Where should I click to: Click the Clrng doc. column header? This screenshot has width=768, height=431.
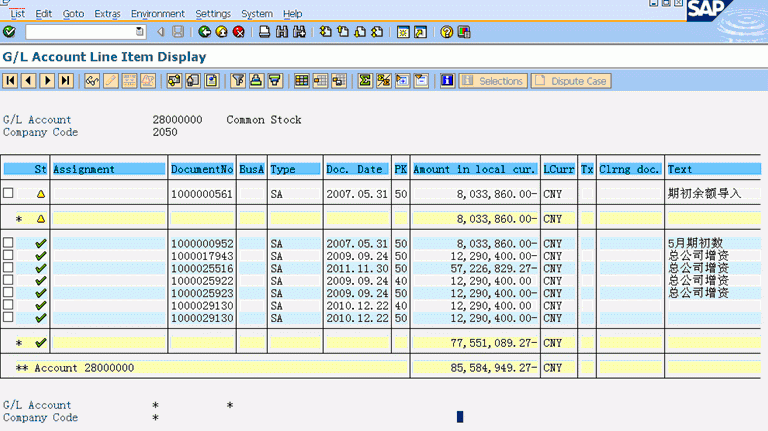pyautogui.click(x=630, y=169)
